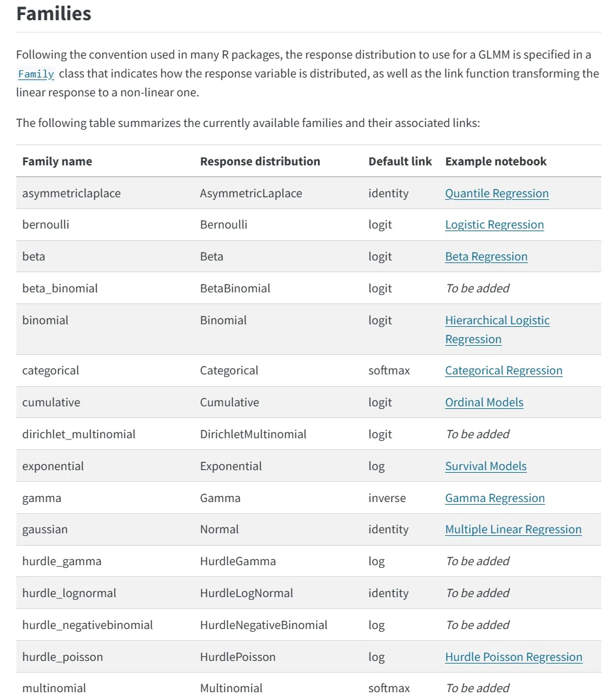Open the Logistic Regression notebook link
The image size is (615, 700).
[494, 225]
